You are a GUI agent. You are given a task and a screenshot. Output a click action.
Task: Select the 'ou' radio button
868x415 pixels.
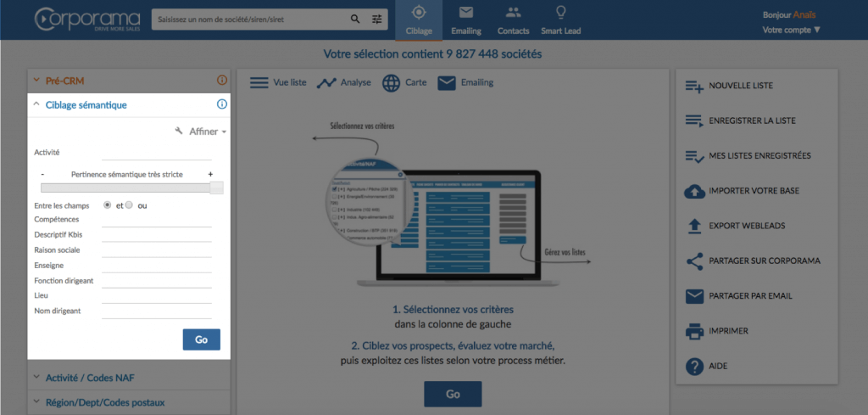tap(129, 205)
